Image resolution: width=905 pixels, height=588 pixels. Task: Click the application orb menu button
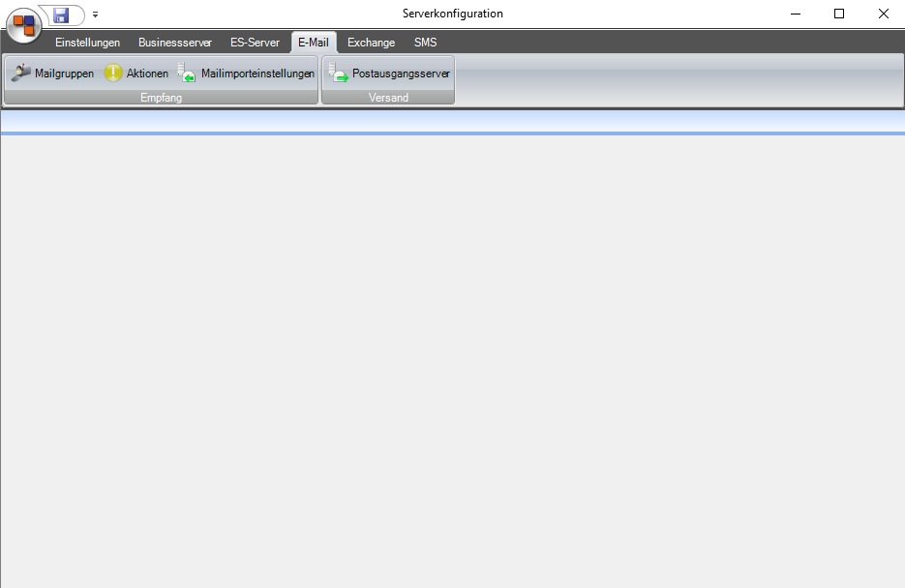pos(23,25)
